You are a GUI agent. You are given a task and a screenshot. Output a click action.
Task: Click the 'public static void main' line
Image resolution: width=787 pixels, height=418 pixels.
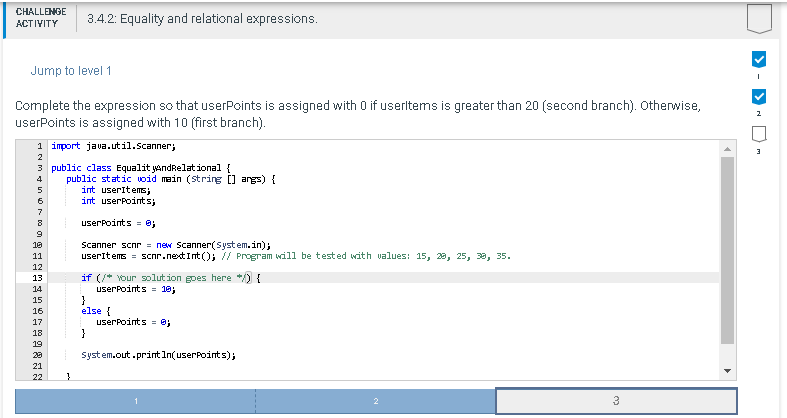pyautogui.click(x=171, y=179)
